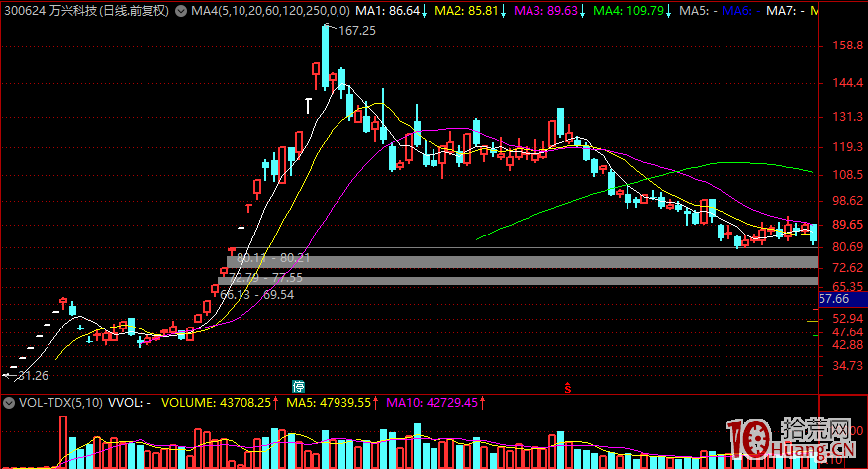Click the 119.3 price axis label
Viewport: 868px width, 469px height.
pyautogui.click(x=847, y=147)
